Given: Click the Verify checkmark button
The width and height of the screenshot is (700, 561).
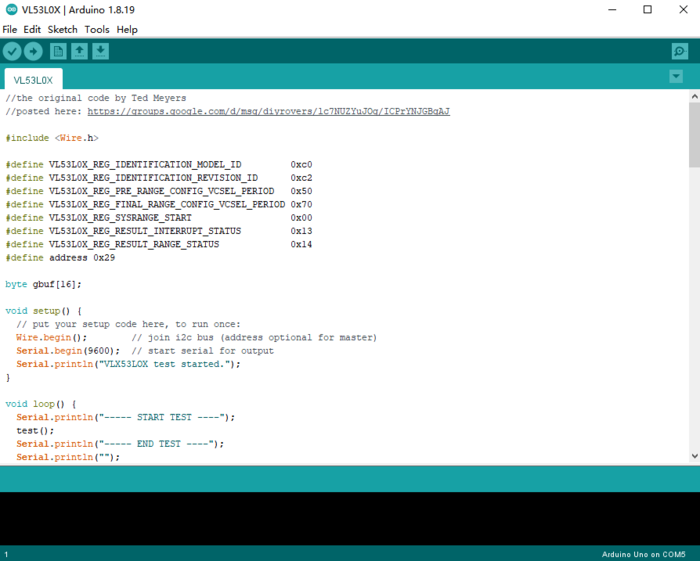Looking at the screenshot, I should click(12, 51).
